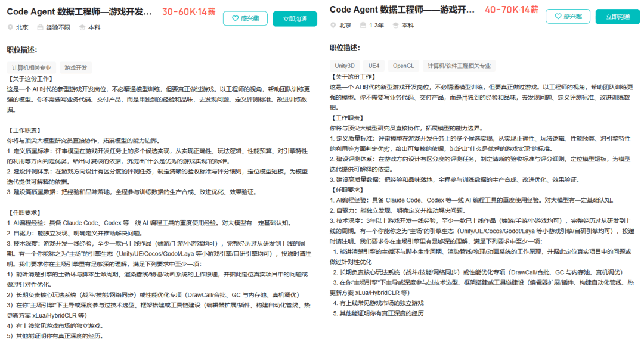Open right job title Code Agent 数据工程师
This screenshot has width=644, height=348.
pyautogui.click(x=402, y=10)
